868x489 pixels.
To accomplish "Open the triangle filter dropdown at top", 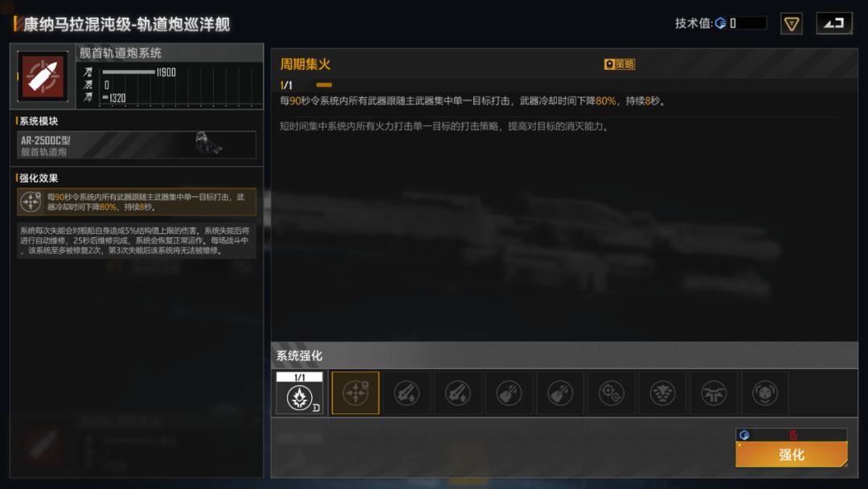I will [791, 24].
